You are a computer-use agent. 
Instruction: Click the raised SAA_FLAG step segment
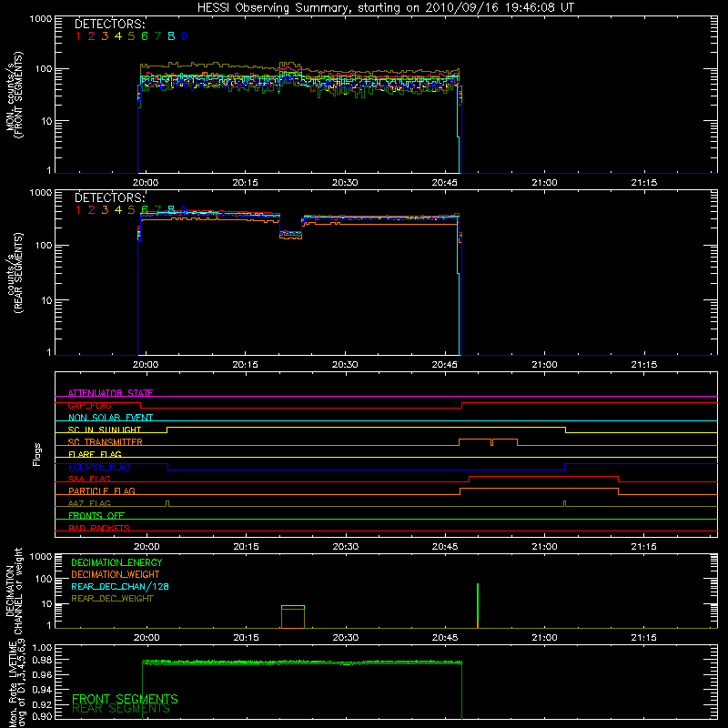pyautogui.click(x=543, y=476)
